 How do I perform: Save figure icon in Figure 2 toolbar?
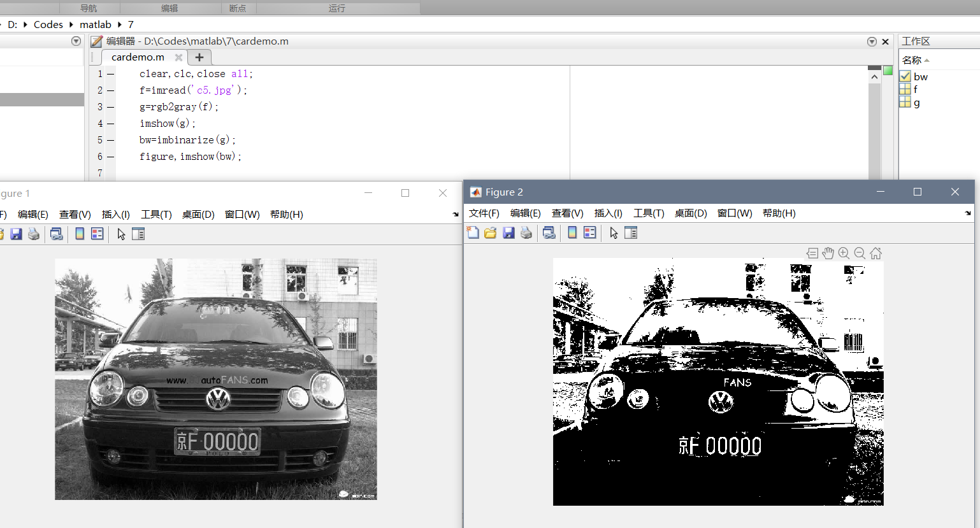point(508,232)
